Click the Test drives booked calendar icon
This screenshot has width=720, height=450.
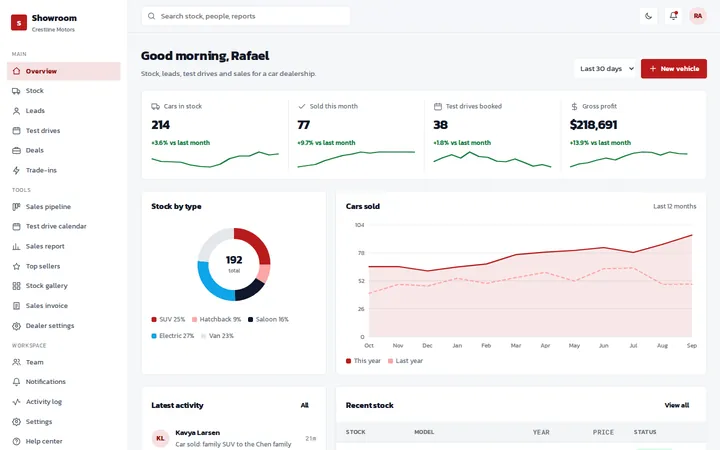tap(438, 106)
